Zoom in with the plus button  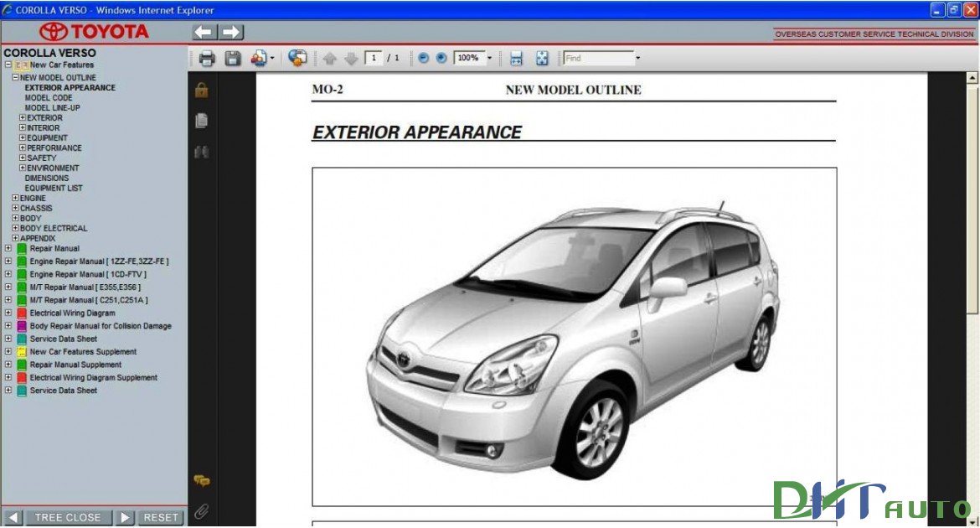tap(441, 58)
